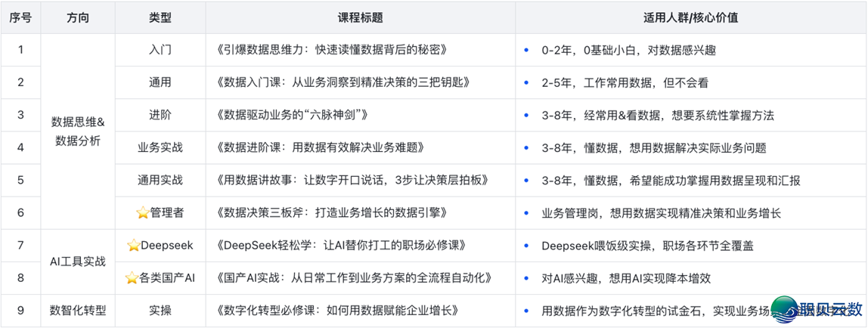Select course title 《用数据讲故事》
This screenshot has height=328, width=868.
coord(353,181)
